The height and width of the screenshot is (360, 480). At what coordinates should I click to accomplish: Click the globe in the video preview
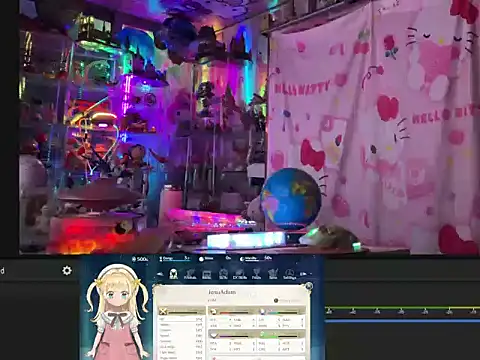(291, 198)
